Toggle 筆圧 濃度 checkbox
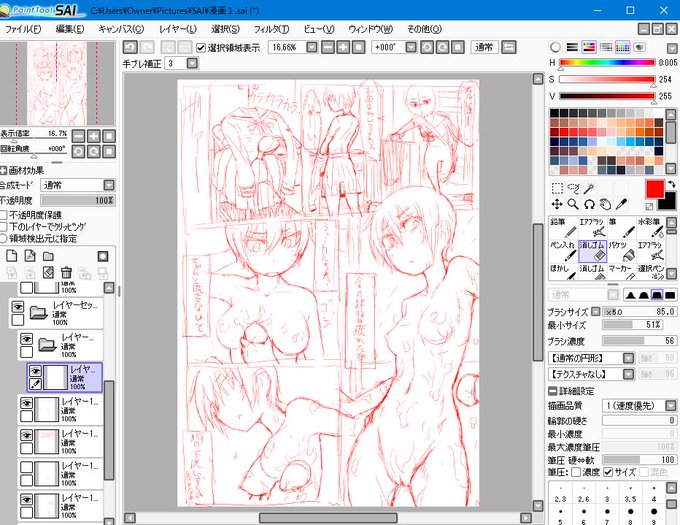This screenshot has height=525, width=680. [576, 472]
